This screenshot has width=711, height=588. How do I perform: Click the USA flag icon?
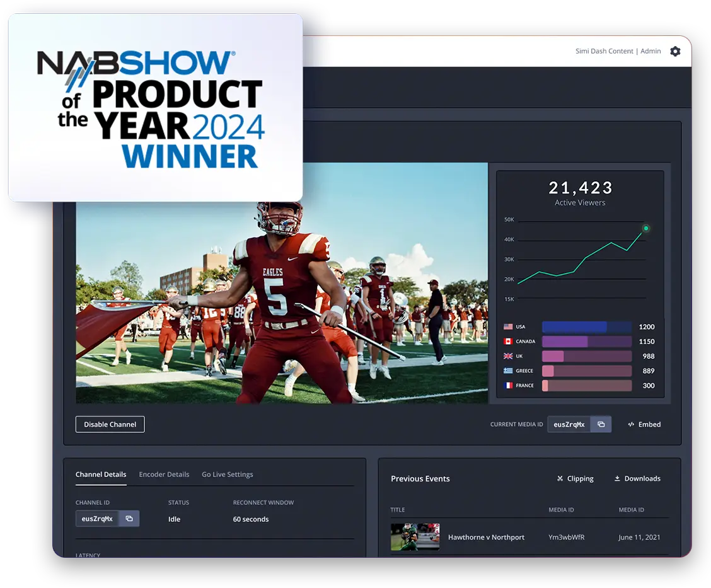tap(508, 326)
